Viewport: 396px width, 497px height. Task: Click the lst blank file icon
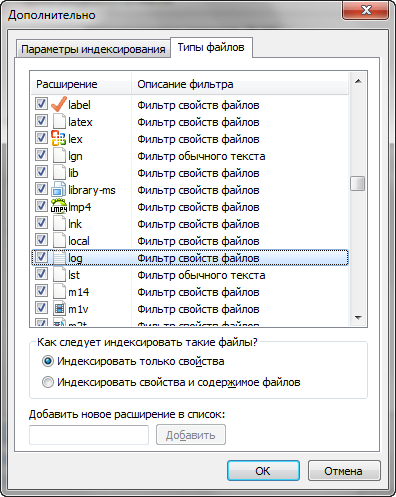pos(59,274)
